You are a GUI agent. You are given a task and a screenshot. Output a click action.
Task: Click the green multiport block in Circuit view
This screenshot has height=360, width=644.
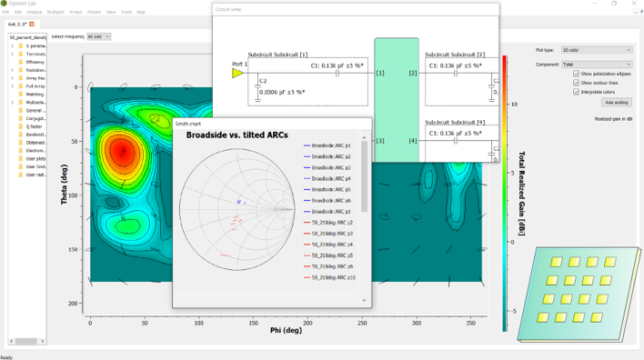397,99
